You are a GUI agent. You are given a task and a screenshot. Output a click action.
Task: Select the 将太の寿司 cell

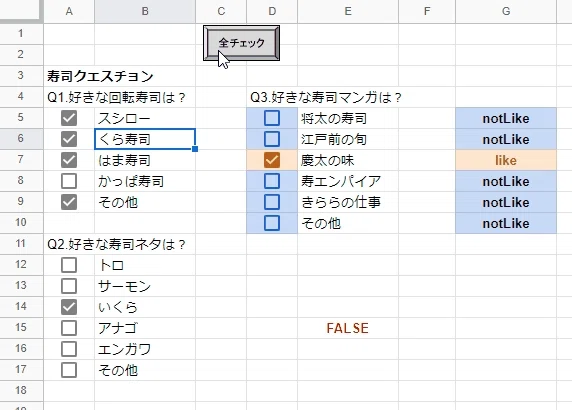click(x=348, y=118)
